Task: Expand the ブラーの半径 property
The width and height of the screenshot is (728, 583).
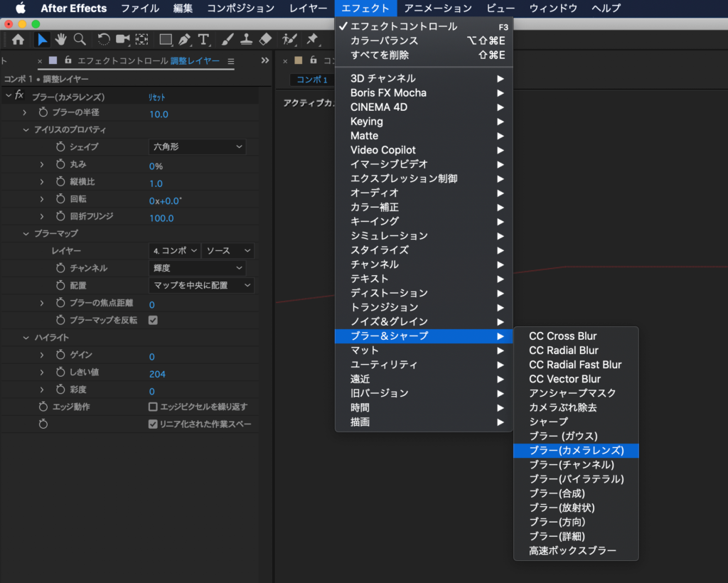Action: click(x=25, y=112)
